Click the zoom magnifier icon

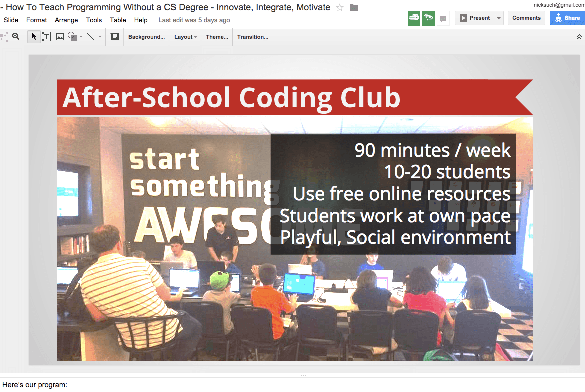pos(16,36)
